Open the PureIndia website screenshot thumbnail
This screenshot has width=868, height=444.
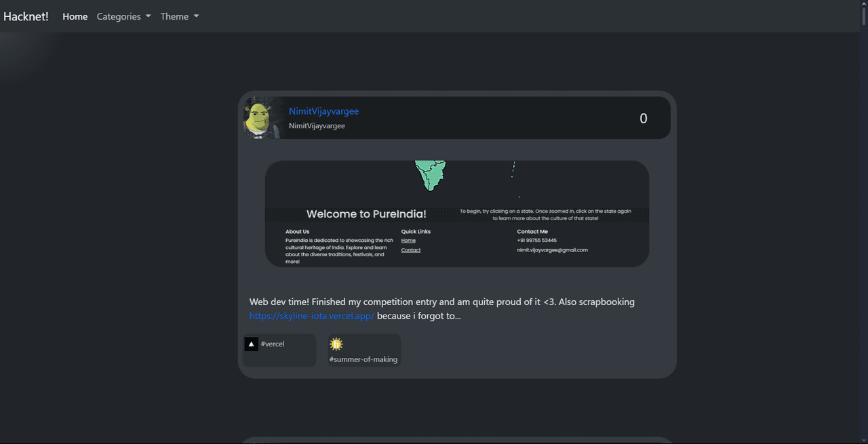(456, 214)
